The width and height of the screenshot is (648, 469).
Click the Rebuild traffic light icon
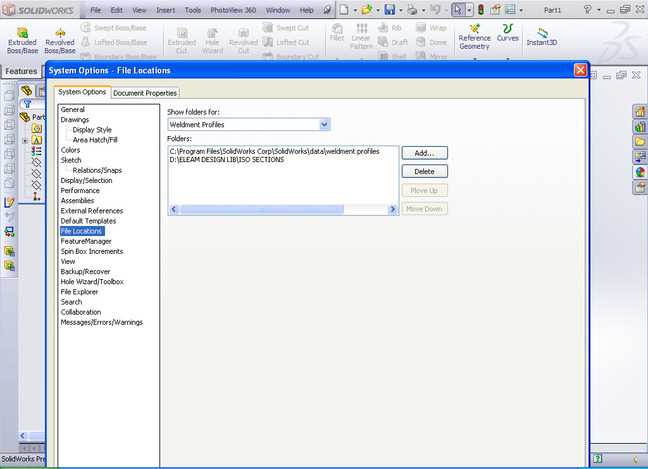coord(481,10)
